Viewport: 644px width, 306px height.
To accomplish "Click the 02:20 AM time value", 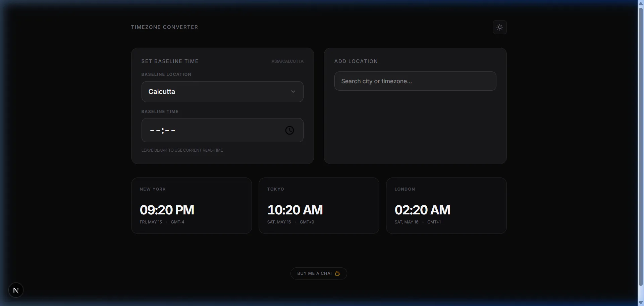I will tap(422, 210).
